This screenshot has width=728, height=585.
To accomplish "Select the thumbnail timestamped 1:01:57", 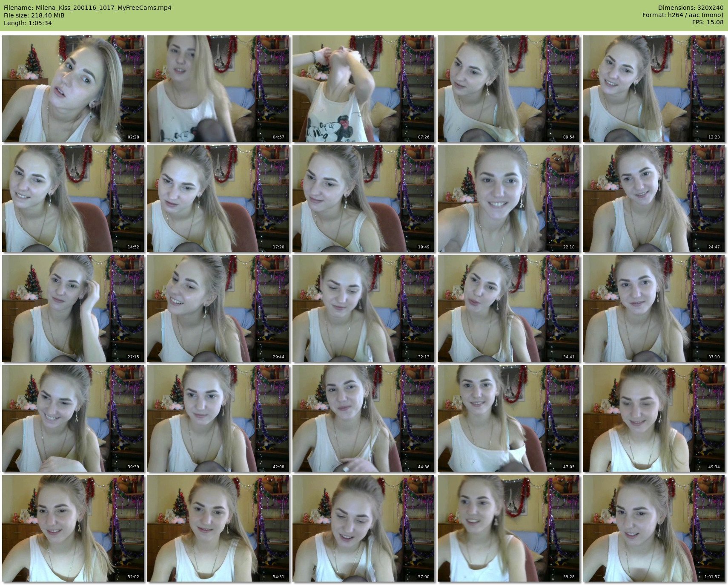I will click(x=653, y=528).
